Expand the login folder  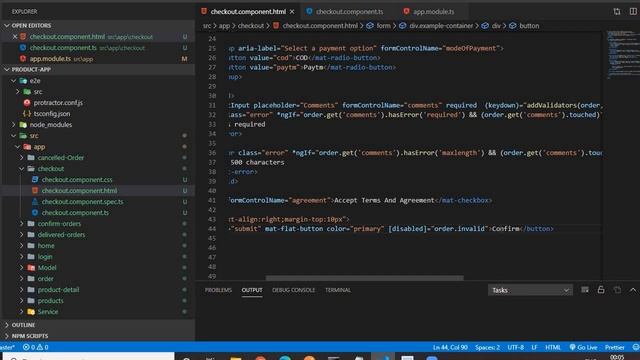click(22, 257)
